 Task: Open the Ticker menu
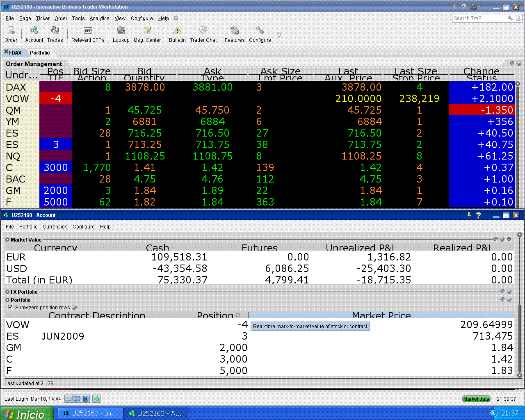[43, 18]
